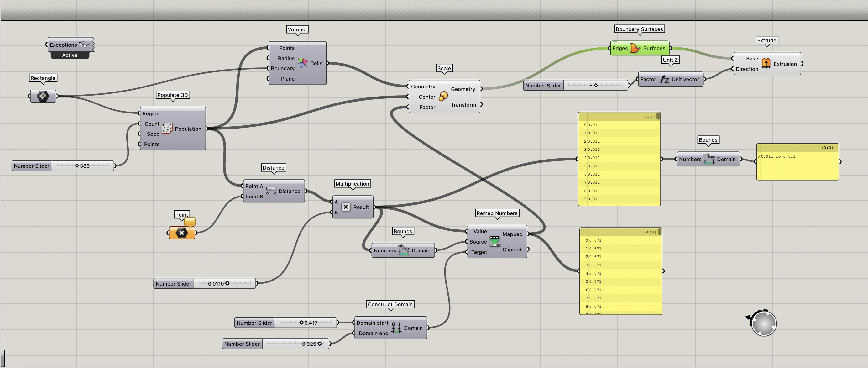
Task: Select the Rectangle parameter hexagon
Action: click(x=43, y=96)
